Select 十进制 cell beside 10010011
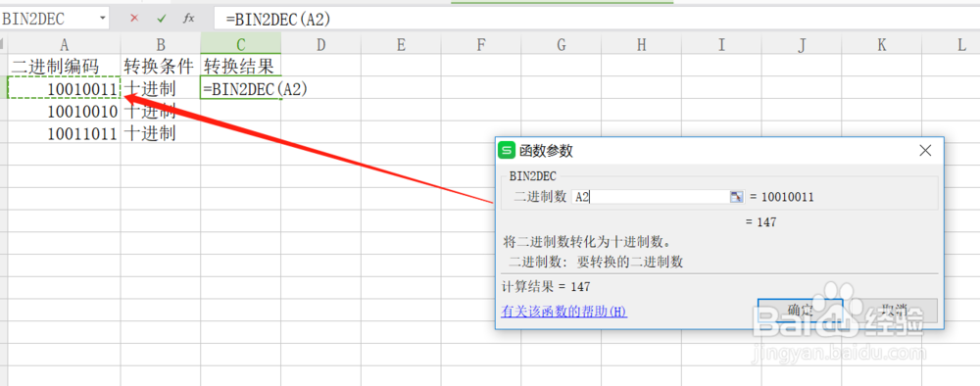This screenshot has width=980, height=386. coord(161,88)
